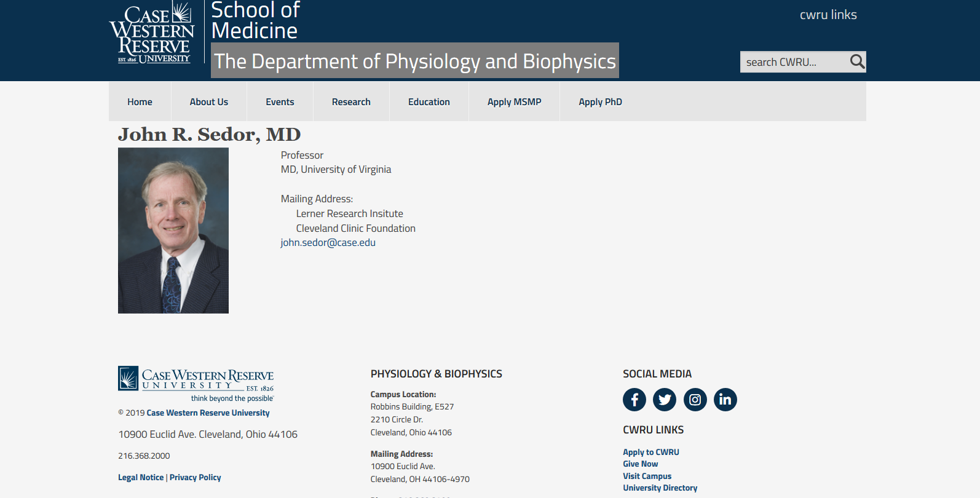The height and width of the screenshot is (498, 980).
Task: Open the About Us menu
Action: click(x=209, y=101)
